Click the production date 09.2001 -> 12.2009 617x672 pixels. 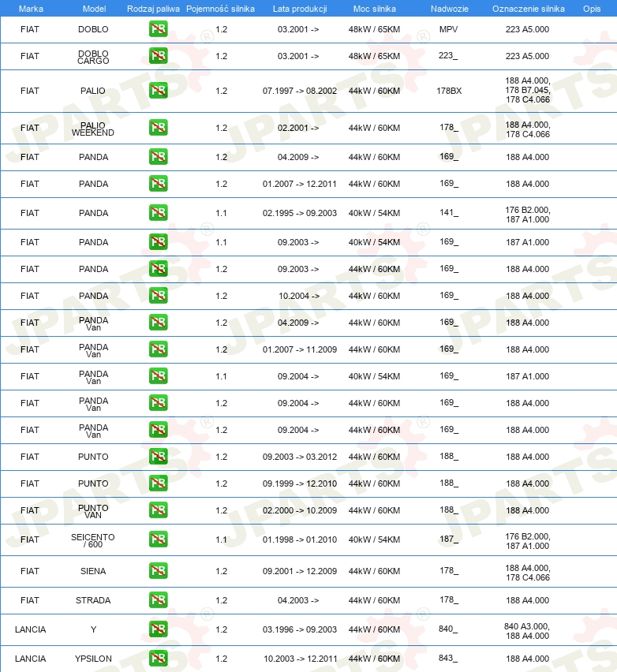(x=300, y=571)
